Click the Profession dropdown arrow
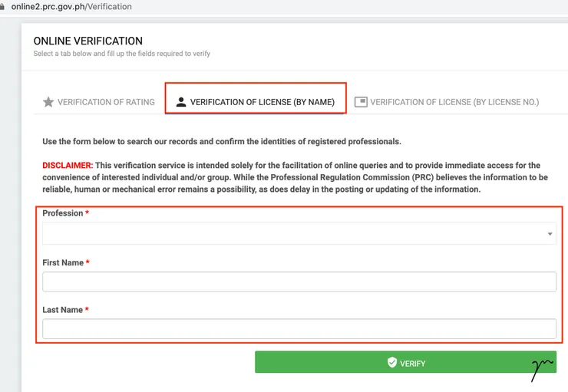Screen dimensions: 568x392 coord(550,234)
